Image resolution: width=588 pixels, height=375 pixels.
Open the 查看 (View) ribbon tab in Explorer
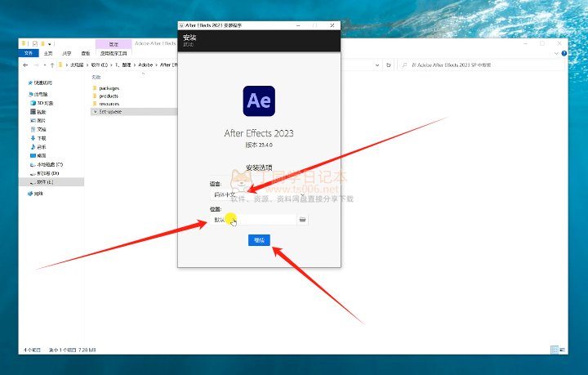(86, 53)
